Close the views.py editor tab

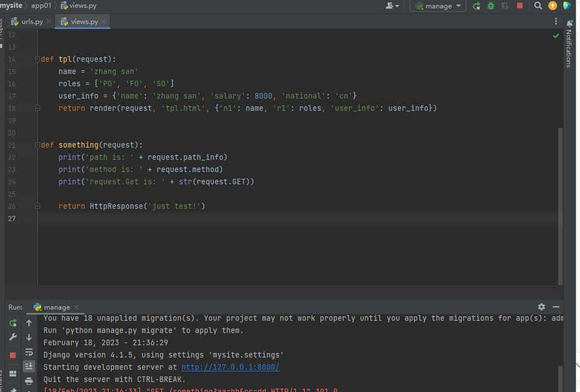pyautogui.click(x=104, y=22)
